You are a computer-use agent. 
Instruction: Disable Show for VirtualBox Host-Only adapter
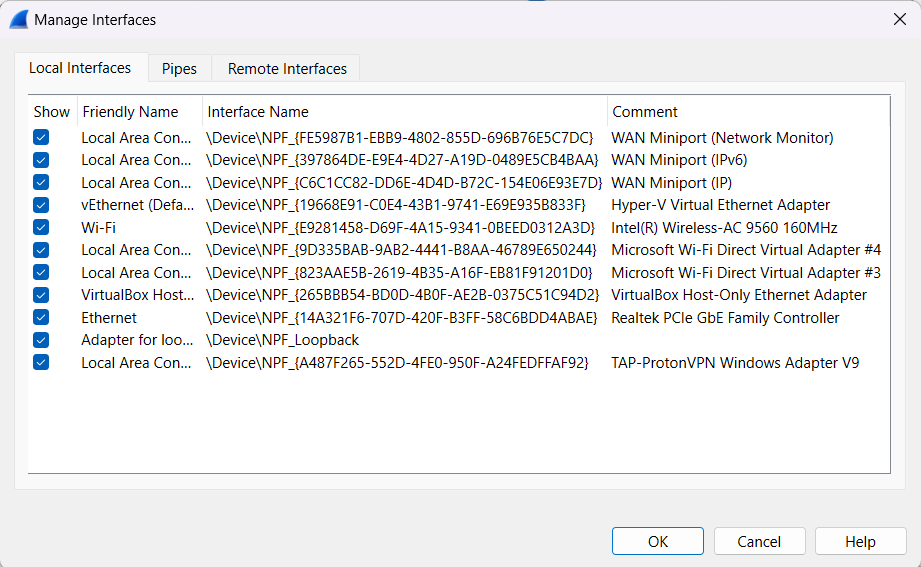(41, 295)
